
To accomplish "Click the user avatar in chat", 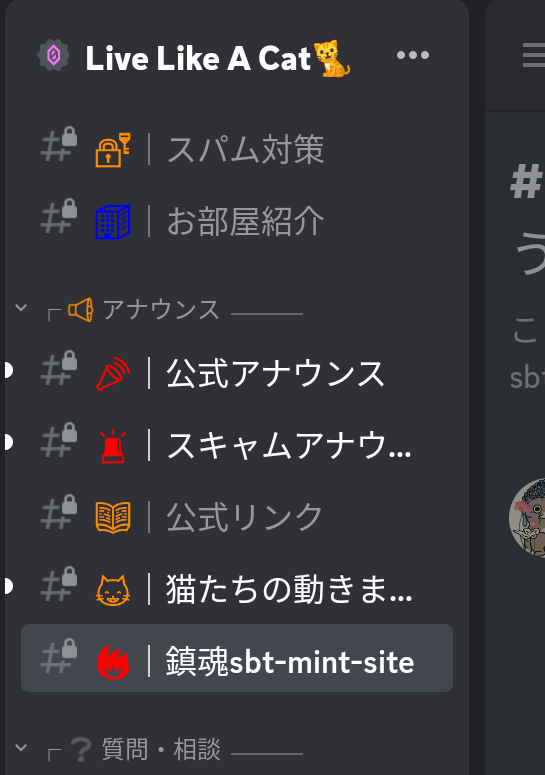I will (529, 517).
